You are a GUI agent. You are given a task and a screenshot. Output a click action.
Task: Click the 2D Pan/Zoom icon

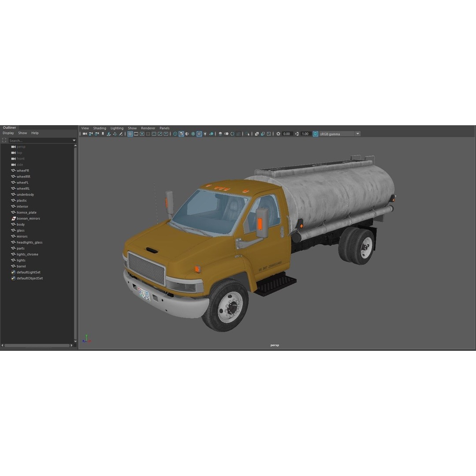click(x=115, y=134)
